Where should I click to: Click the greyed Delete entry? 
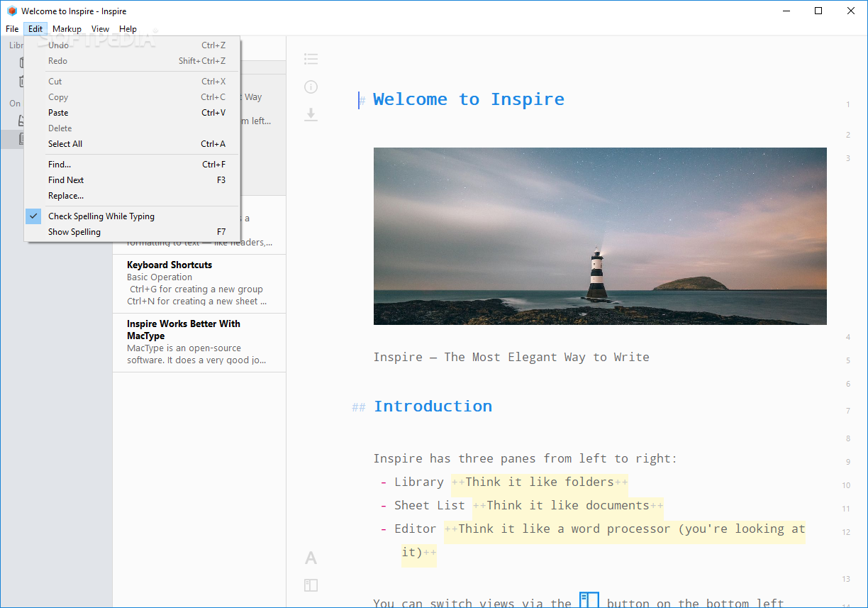pos(133,128)
